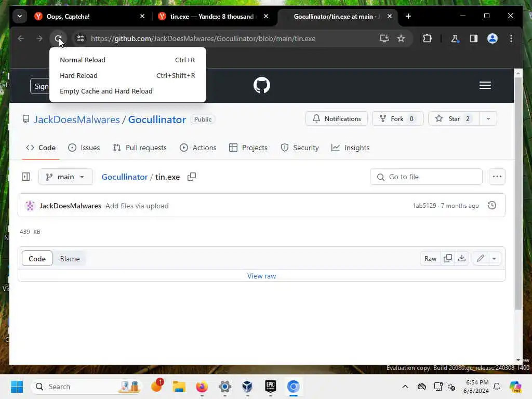Open the Pull requests tab
This screenshot has height=399, width=532.
[x=140, y=148]
